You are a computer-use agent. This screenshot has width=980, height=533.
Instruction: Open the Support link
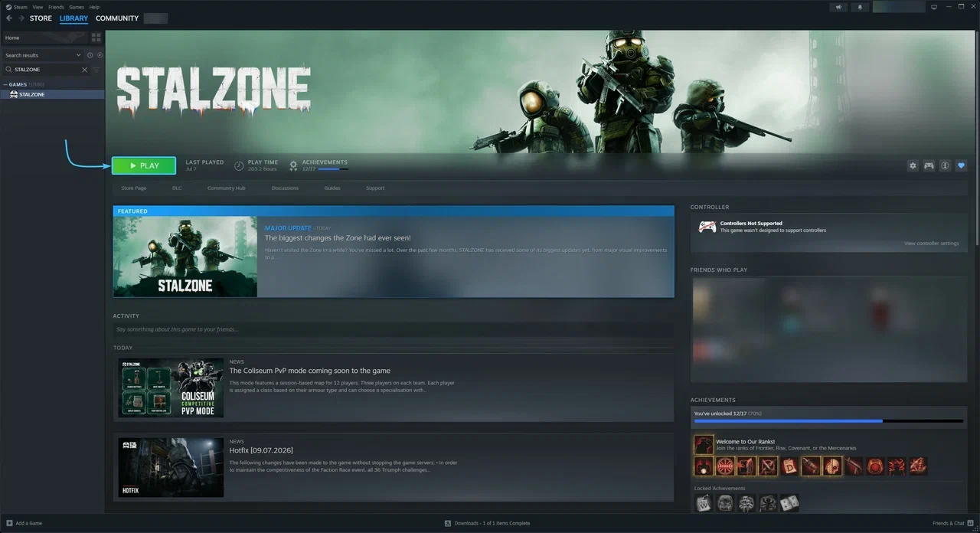point(375,188)
